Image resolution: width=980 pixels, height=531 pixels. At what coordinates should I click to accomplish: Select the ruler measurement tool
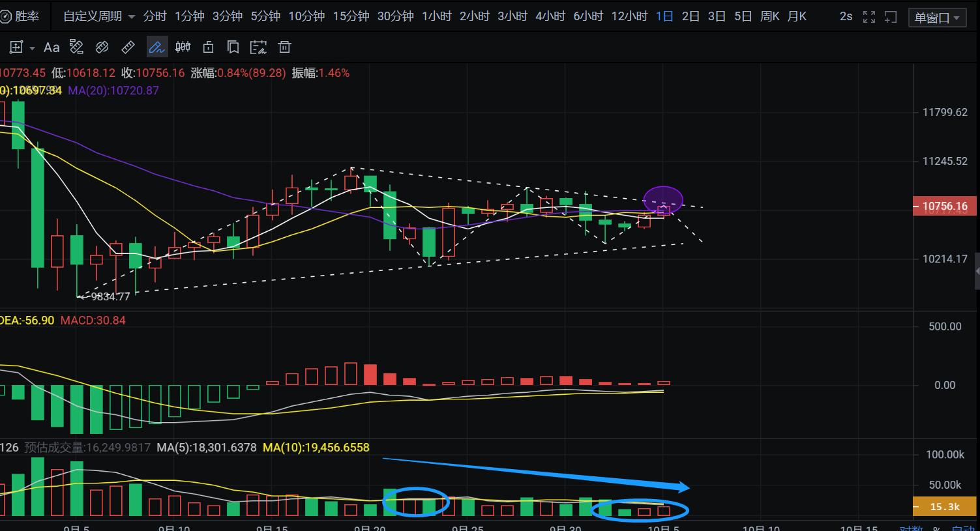[128, 47]
